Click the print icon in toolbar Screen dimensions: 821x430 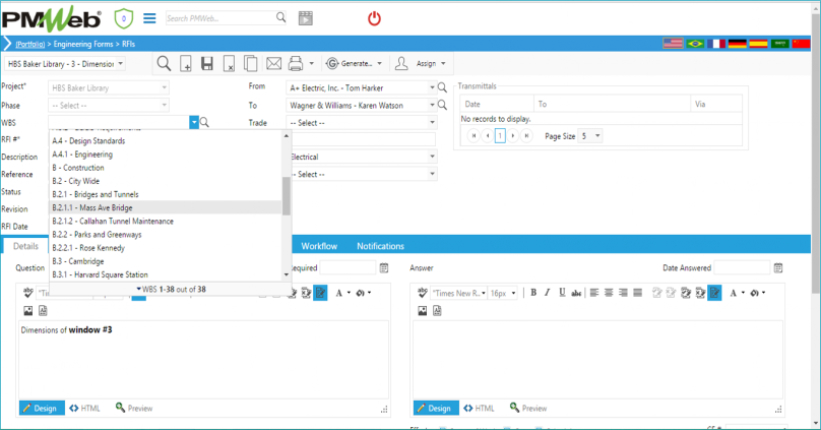pos(296,64)
